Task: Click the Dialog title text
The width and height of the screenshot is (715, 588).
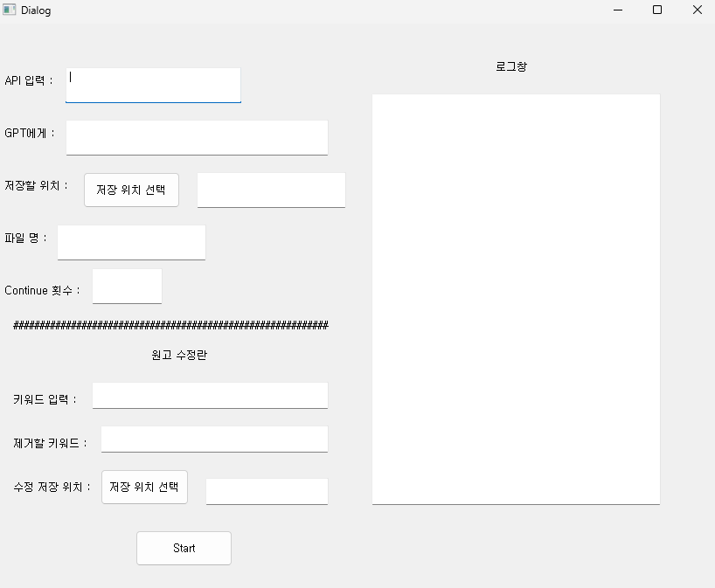Action: (36, 10)
